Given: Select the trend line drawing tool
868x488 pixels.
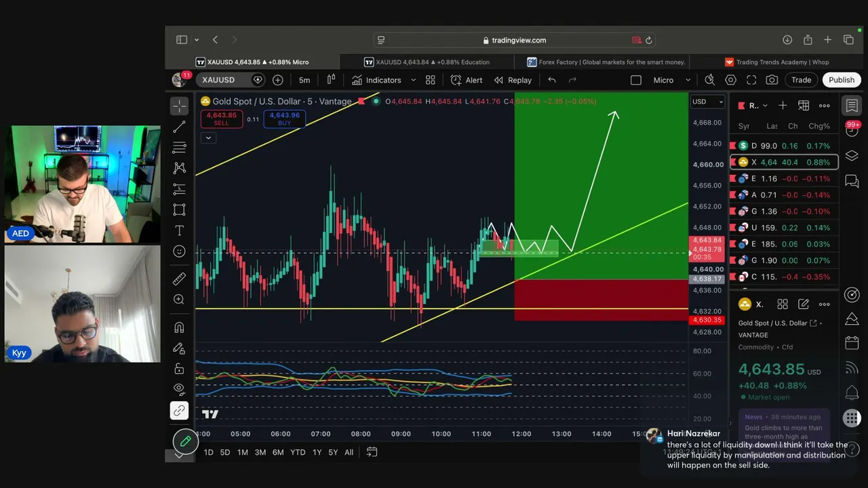Looking at the screenshot, I should [179, 127].
